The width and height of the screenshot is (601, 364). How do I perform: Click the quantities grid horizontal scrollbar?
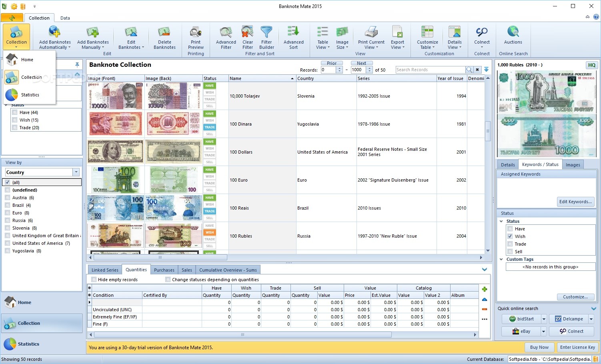click(x=242, y=334)
